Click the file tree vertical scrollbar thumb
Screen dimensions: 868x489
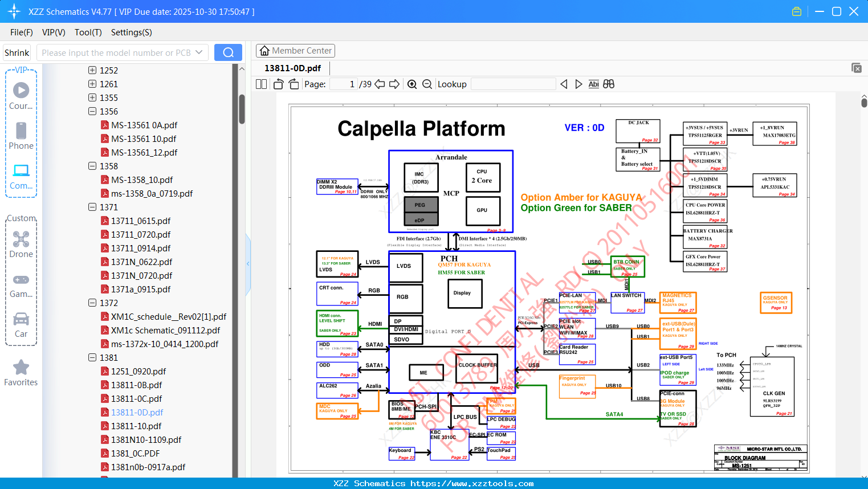tap(242, 109)
